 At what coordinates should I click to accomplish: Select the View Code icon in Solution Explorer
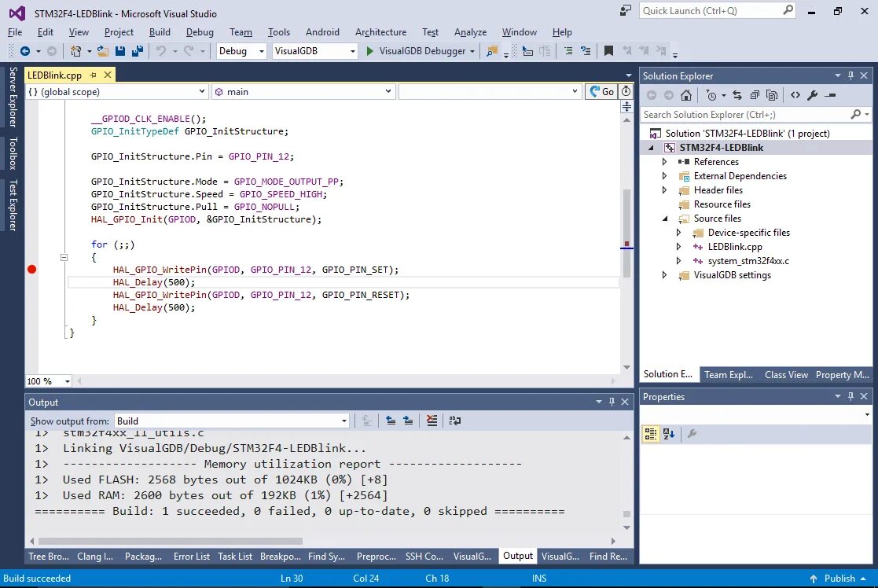pyautogui.click(x=795, y=95)
